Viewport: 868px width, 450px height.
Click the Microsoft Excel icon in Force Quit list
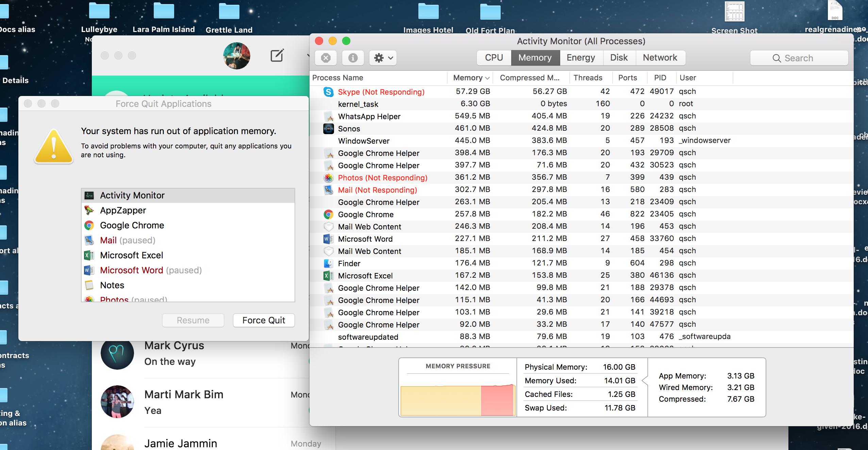(89, 255)
